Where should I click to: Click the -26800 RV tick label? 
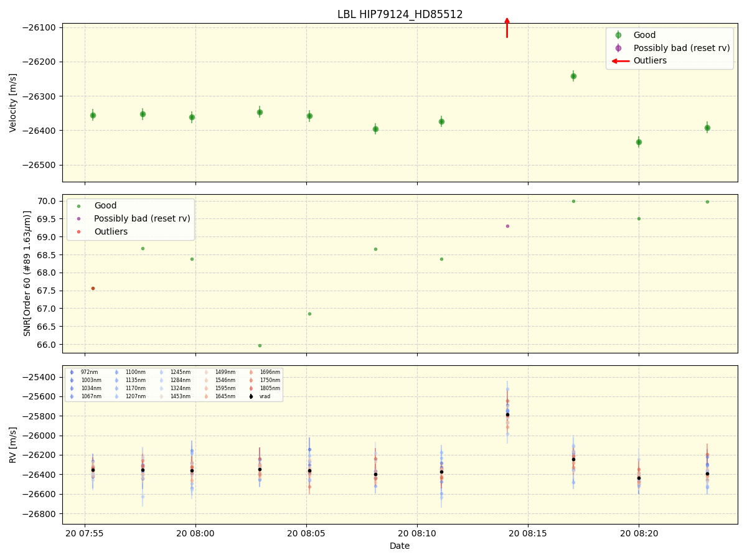[40, 514]
